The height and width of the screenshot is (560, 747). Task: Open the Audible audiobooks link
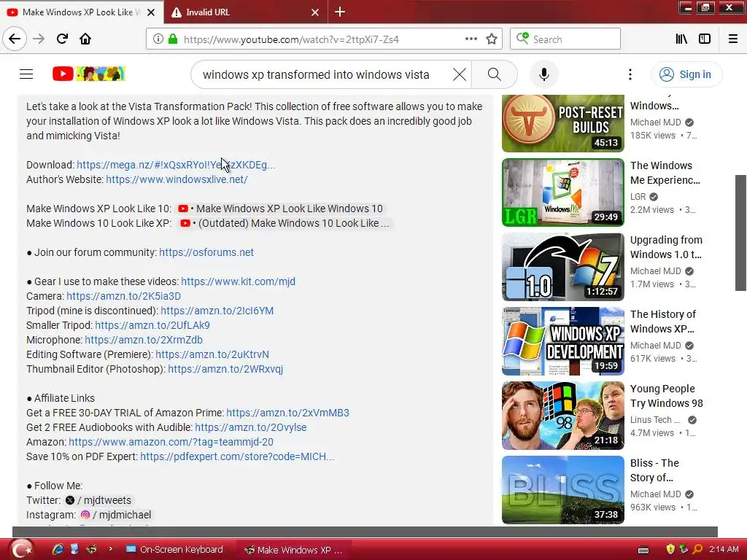point(251,427)
